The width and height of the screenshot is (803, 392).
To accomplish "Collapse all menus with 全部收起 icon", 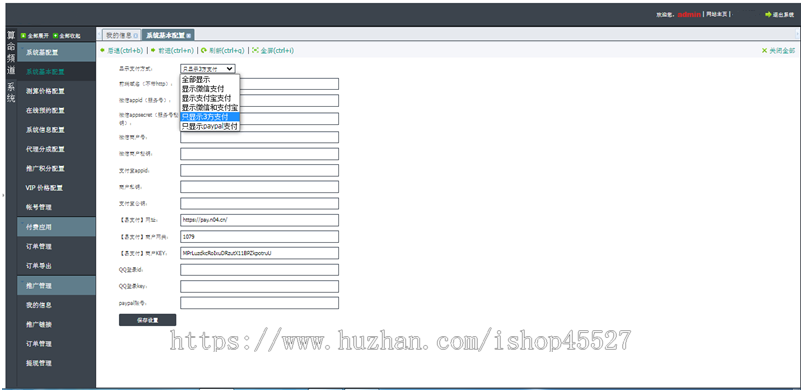I will click(x=55, y=36).
